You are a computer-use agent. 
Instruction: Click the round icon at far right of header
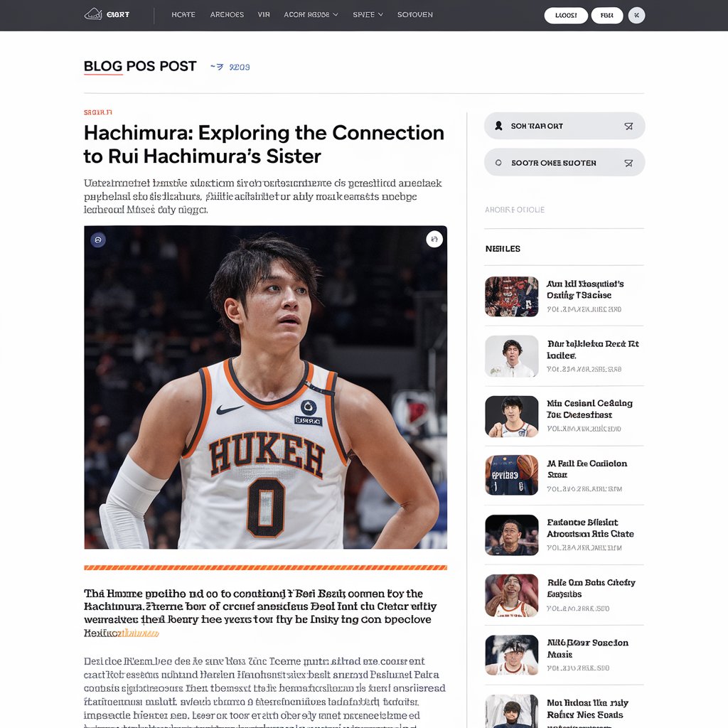coord(636,16)
